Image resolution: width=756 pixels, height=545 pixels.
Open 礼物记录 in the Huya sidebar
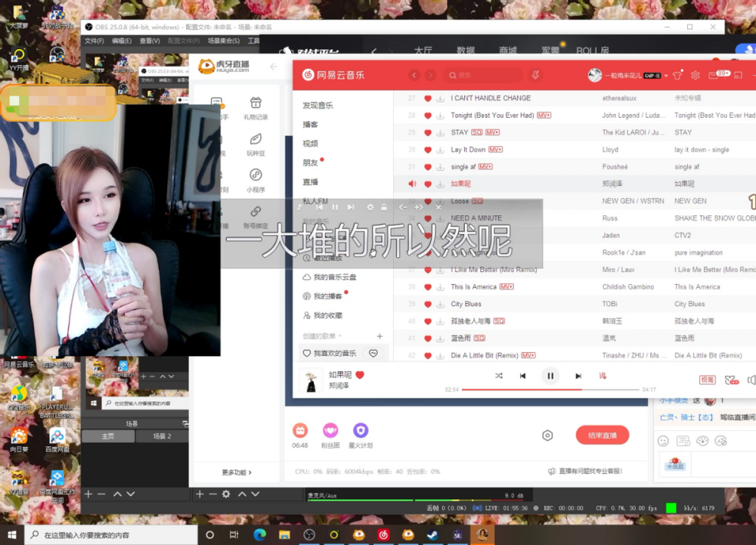(256, 108)
